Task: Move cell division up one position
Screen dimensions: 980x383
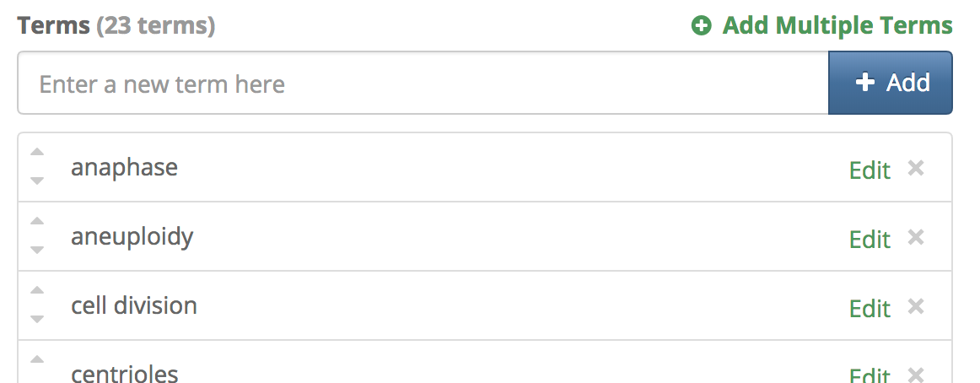Action: (x=37, y=291)
